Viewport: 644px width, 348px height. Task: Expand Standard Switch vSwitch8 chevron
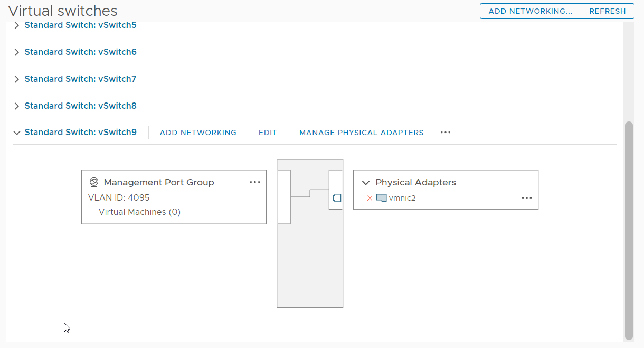pyautogui.click(x=17, y=106)
